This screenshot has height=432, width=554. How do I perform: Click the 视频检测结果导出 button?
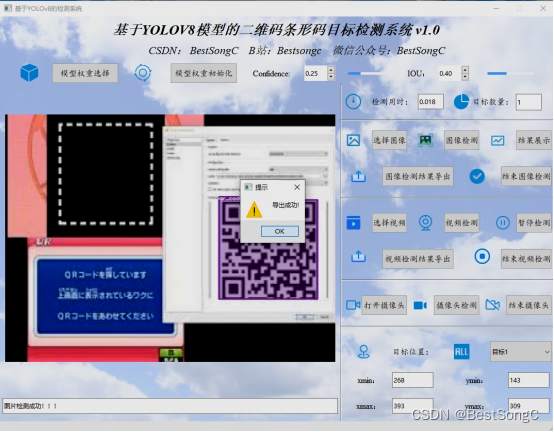(418, 259)
